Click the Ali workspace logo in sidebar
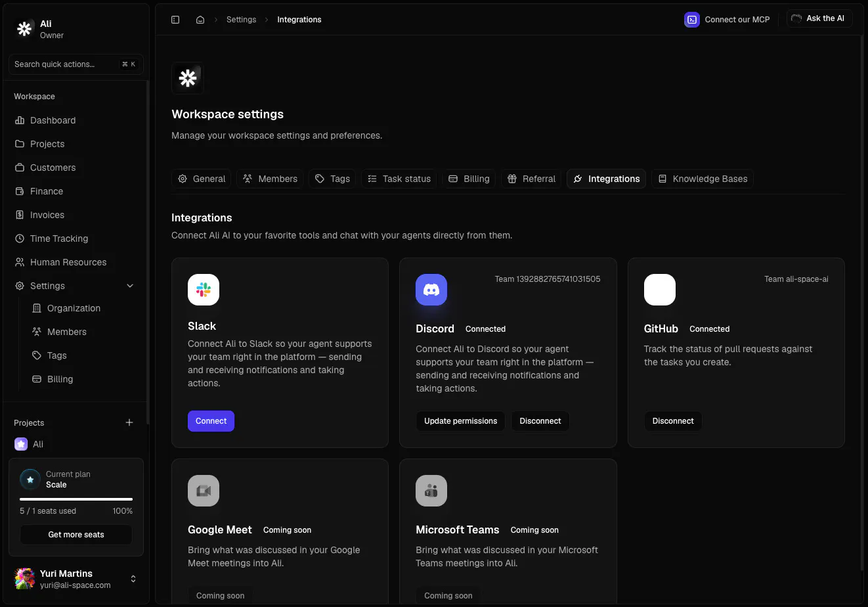 coord(25,29)
